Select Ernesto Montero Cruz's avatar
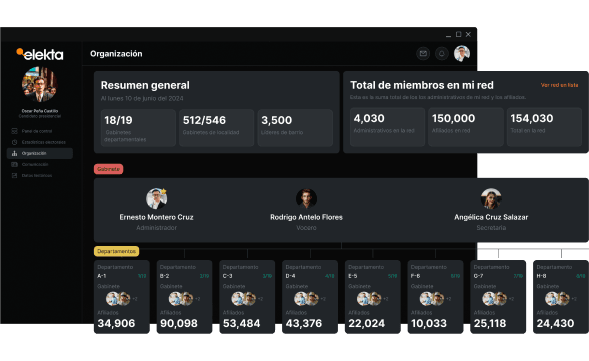The image size is (589, 361). coord(157,198)
